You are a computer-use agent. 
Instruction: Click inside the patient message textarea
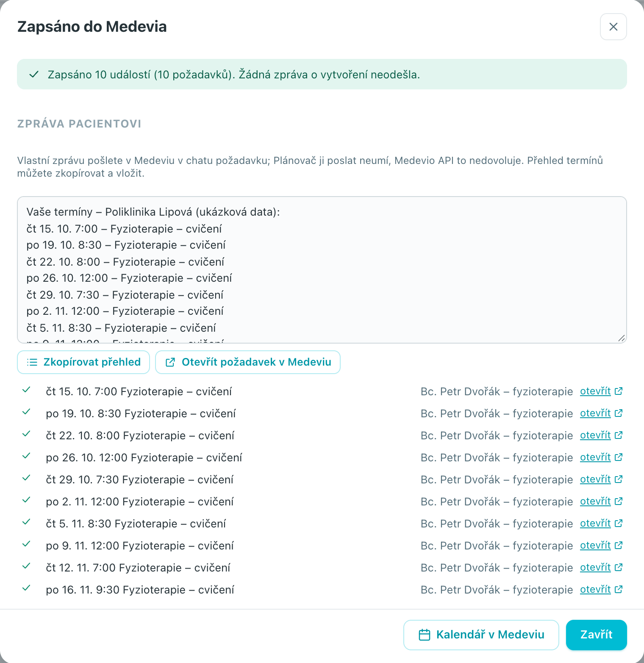click(x=322, y=270)
